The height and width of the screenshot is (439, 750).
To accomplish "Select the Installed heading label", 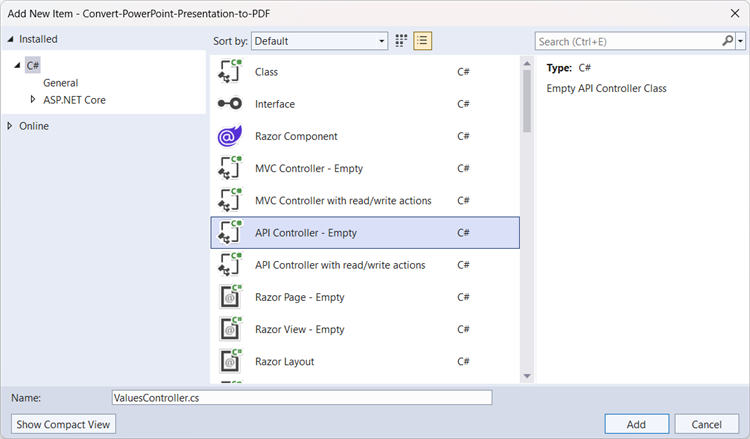I will point(38,39).
